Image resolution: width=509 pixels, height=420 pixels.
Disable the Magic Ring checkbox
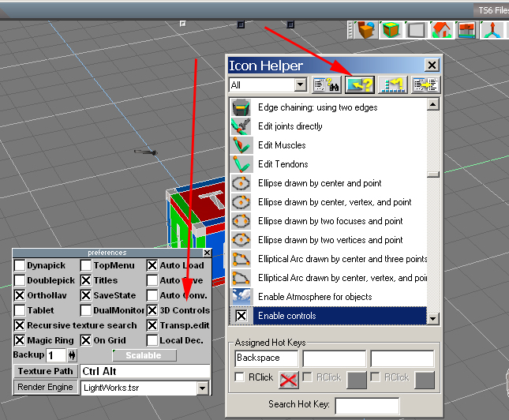(20, 340)
